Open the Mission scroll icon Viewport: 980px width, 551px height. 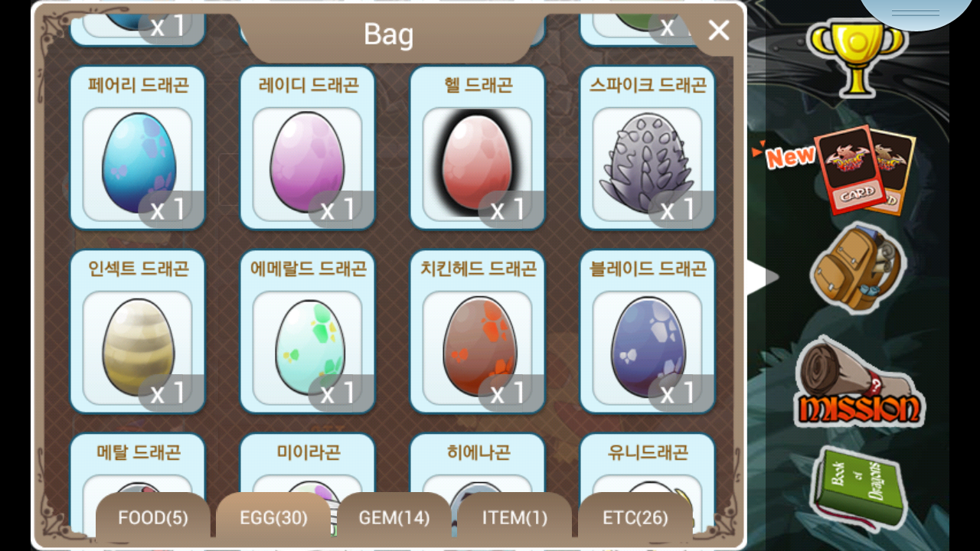(x=859, y=383)
